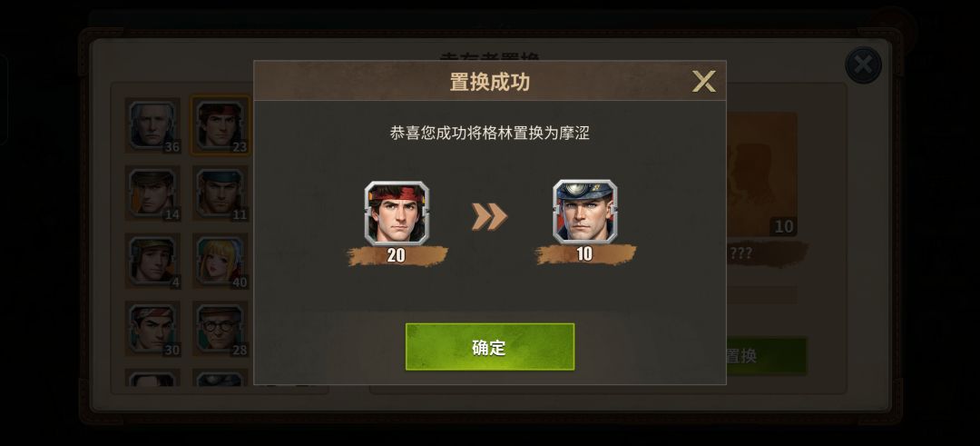Select the glasses-wearing hero with count 28

pos(220,329)
